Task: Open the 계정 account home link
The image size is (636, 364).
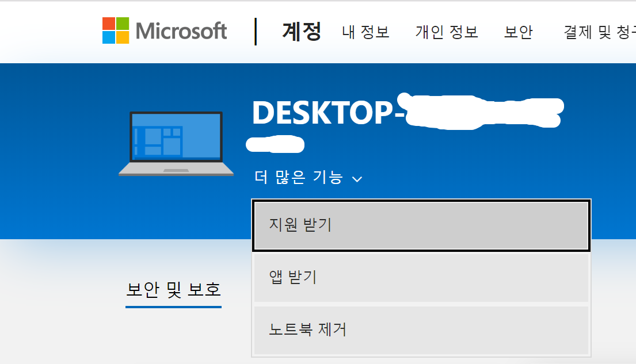Action: 302,32
